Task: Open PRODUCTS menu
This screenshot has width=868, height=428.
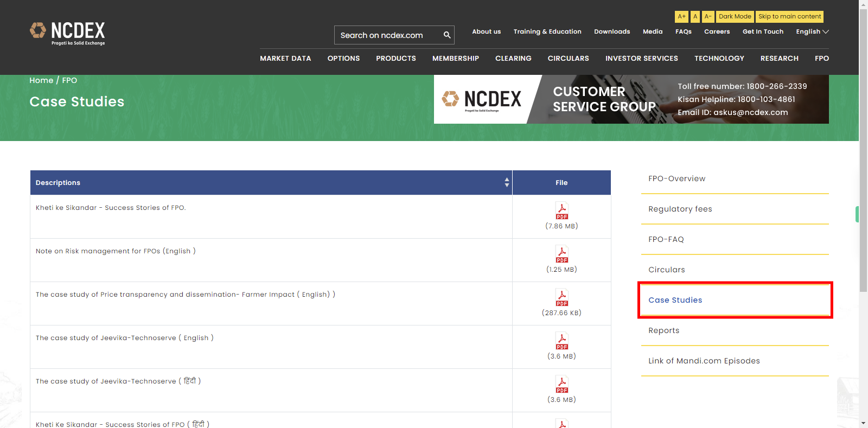Action: tap(396, 58)
